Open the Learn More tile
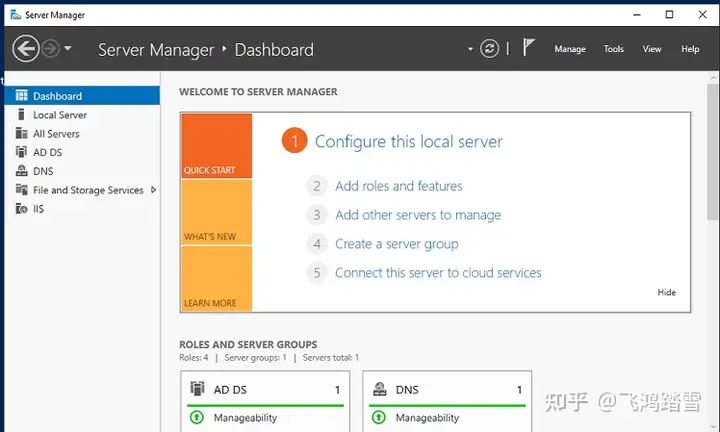Image resolution: width=720 pixels, height=432 pixels. [x=217, y=279]
